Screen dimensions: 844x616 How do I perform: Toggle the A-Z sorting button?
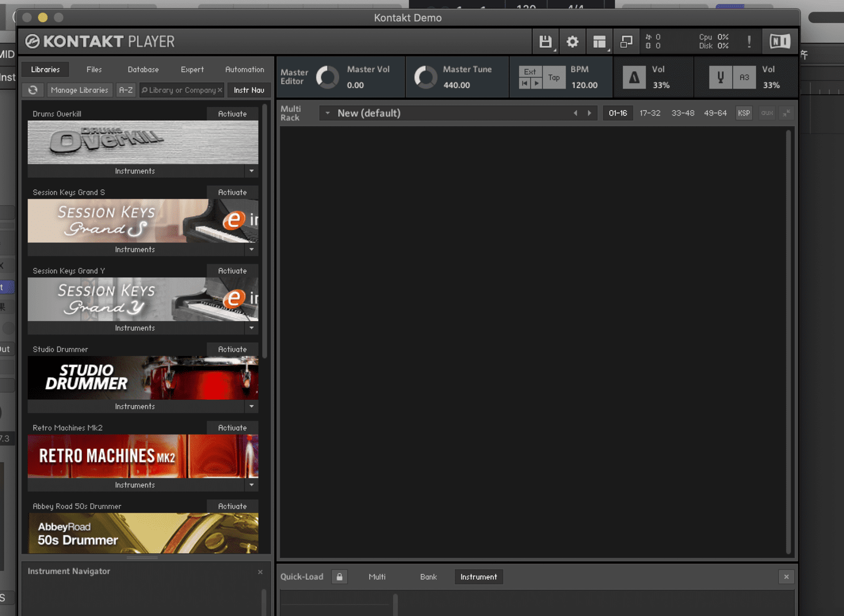pyautogui.click(x=126, y=90)
